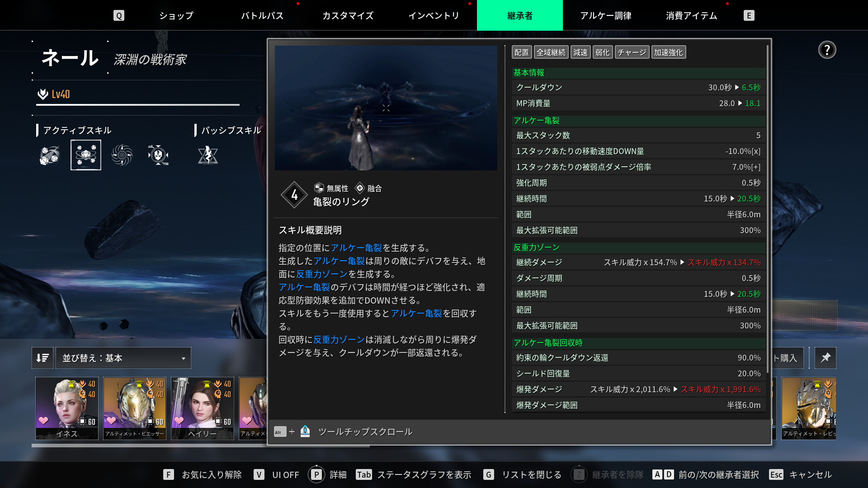Open the アルケー調律 tab

606,15
